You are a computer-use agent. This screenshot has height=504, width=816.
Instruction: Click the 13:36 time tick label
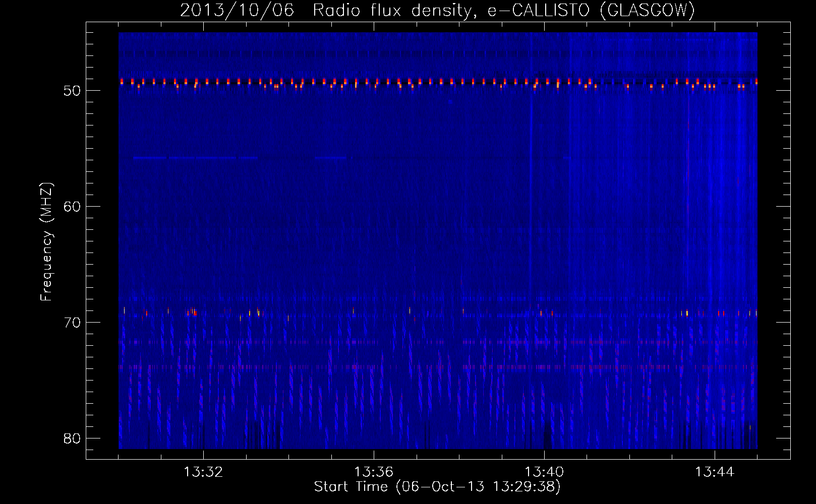pyautogui.click(x=374, y=472)
